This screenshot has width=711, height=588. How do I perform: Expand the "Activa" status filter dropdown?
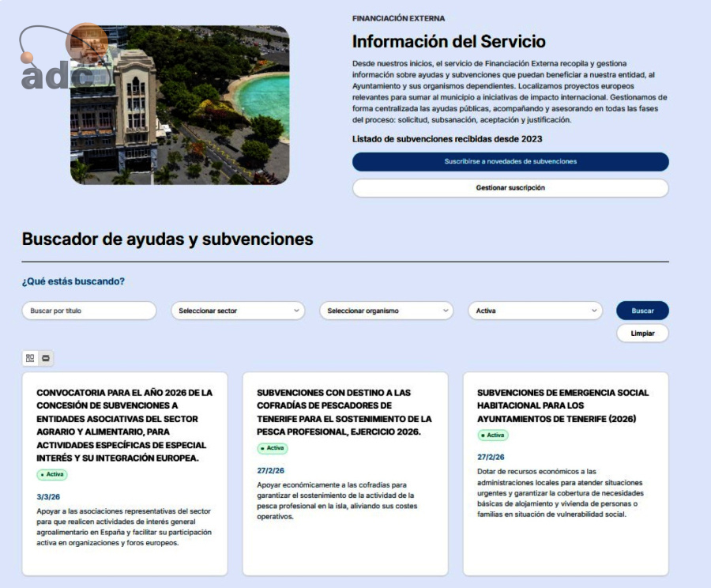536,311
